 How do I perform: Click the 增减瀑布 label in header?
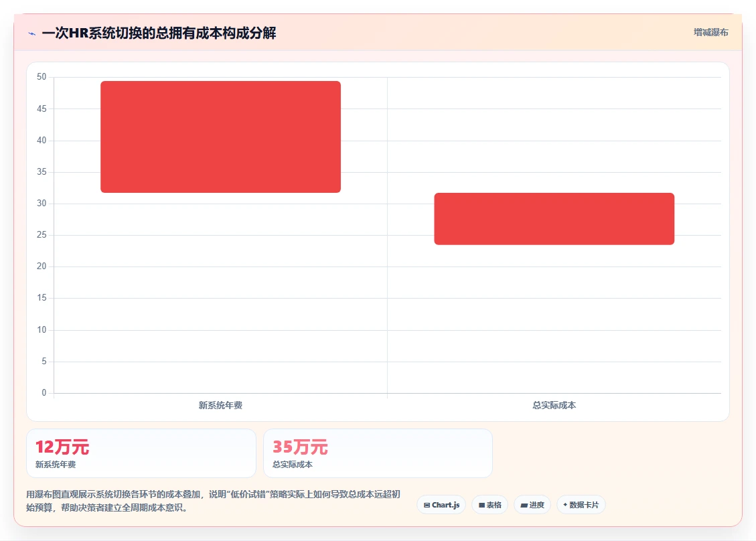coord(710,32)
